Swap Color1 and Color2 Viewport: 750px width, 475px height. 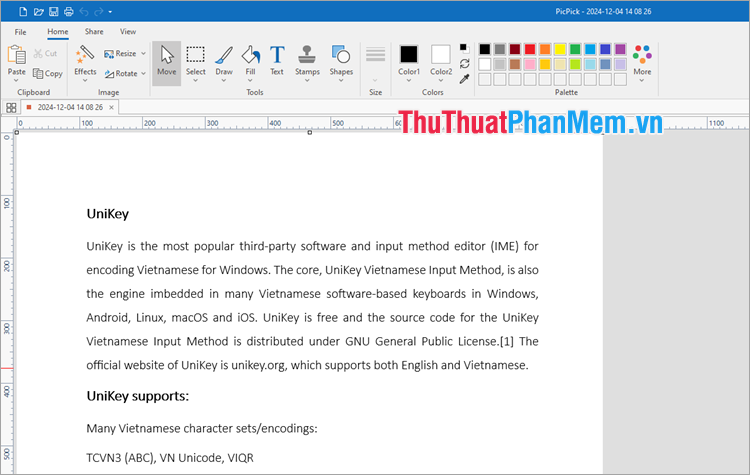(464, 64)
